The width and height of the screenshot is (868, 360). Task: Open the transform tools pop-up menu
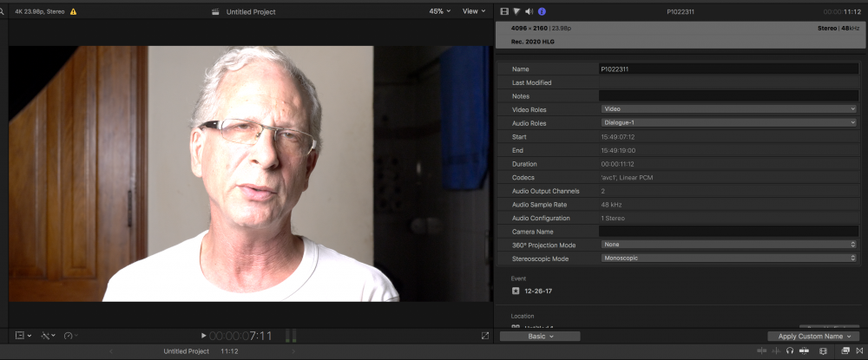point(23,336)
